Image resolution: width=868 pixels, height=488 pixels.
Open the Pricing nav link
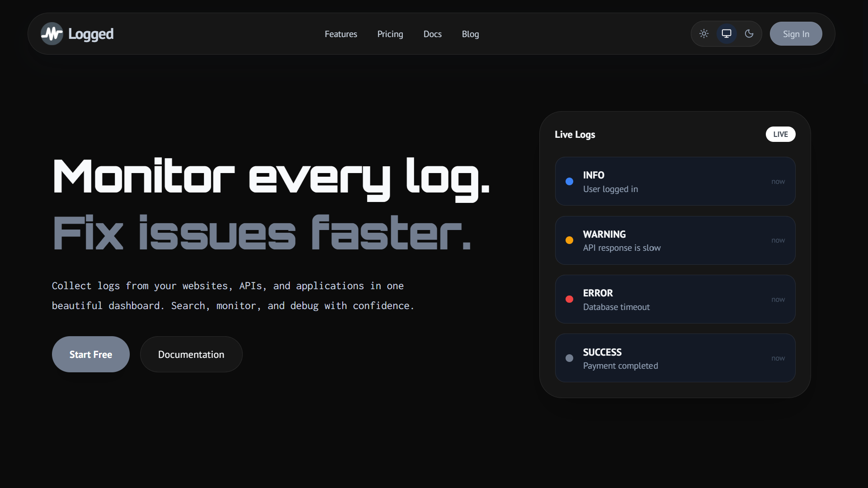click(x=390, y=34)
